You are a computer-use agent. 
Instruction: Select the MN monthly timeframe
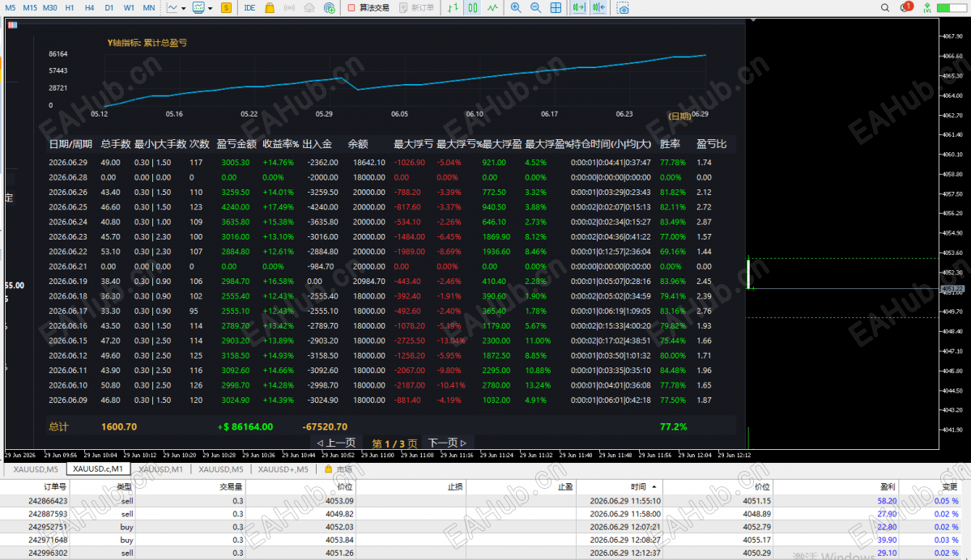[x=149, y=8]
